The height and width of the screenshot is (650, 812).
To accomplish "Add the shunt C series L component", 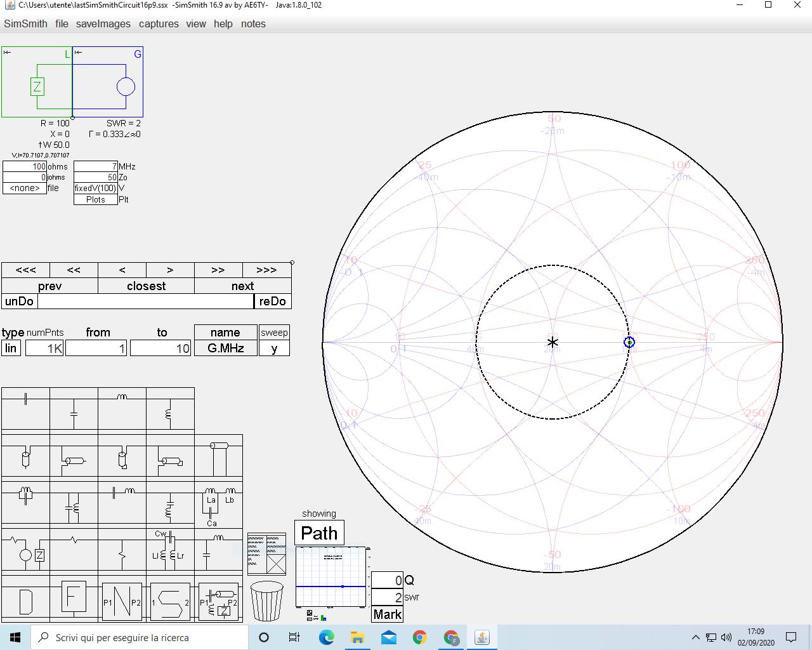I will [219, 551].
